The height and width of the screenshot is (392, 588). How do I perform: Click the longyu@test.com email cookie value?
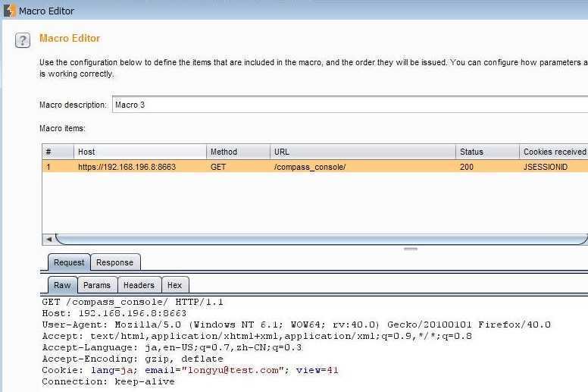coord(233,370)
